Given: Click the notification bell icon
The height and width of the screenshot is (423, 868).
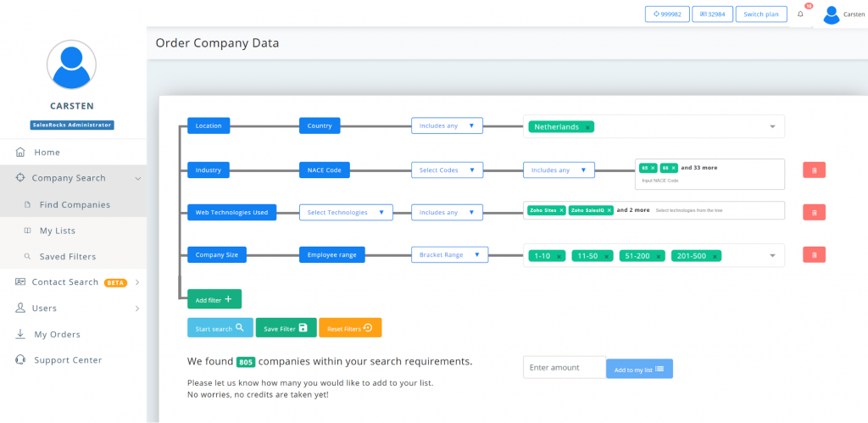Looking at the screenshot, I should point(800,14).
